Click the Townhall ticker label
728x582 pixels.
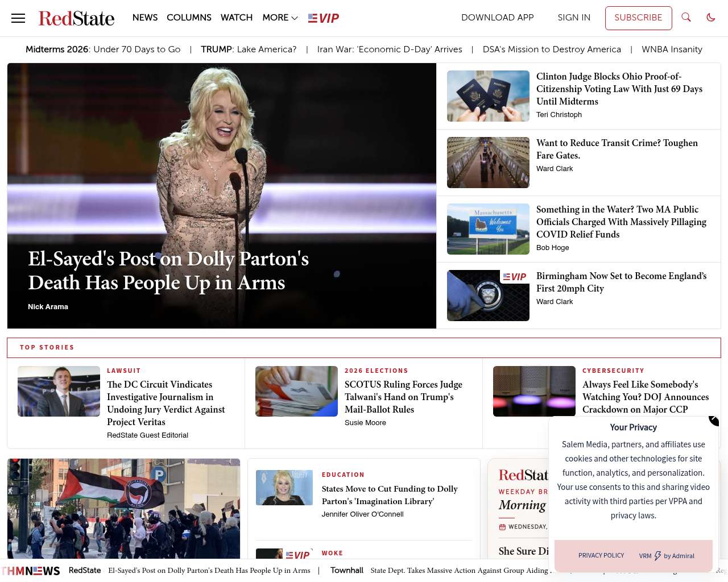[347, 571]
